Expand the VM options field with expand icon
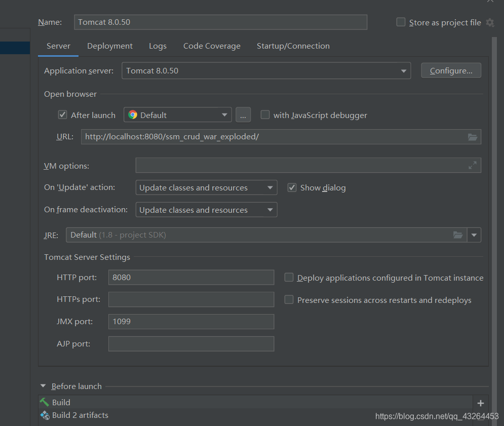Screen dimensions: 504x426 point(472,165)
